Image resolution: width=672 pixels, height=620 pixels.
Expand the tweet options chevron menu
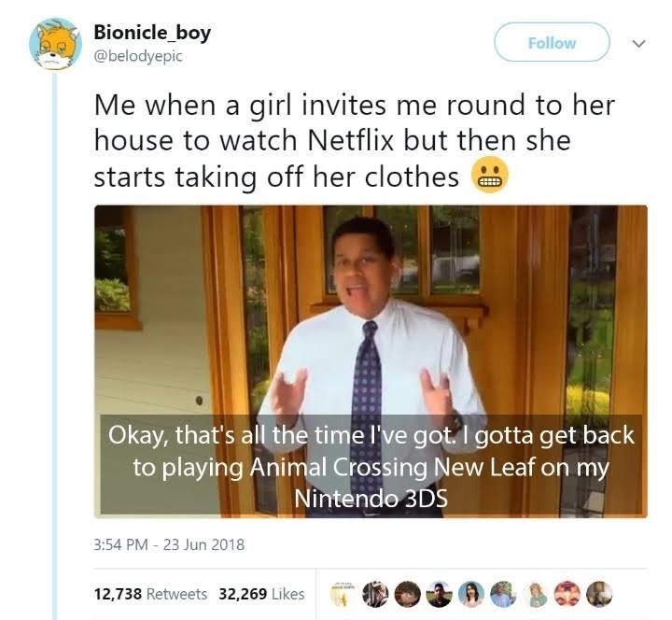pos(638,43)
